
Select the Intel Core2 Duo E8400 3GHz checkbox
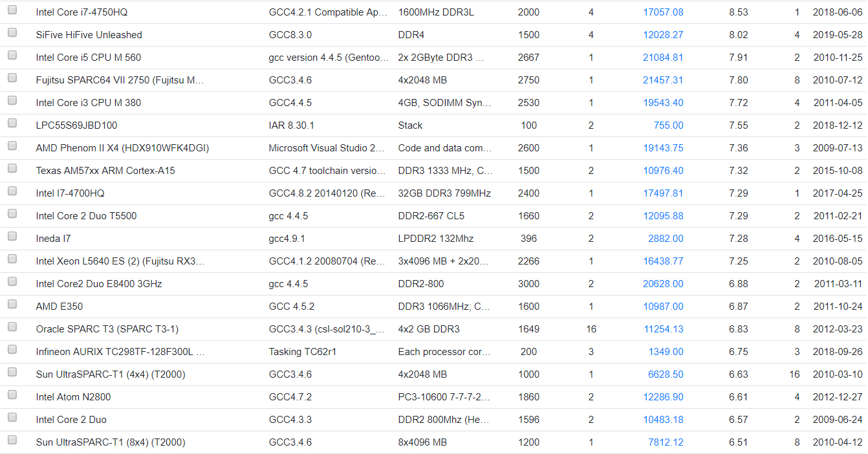tap(12, 282)
